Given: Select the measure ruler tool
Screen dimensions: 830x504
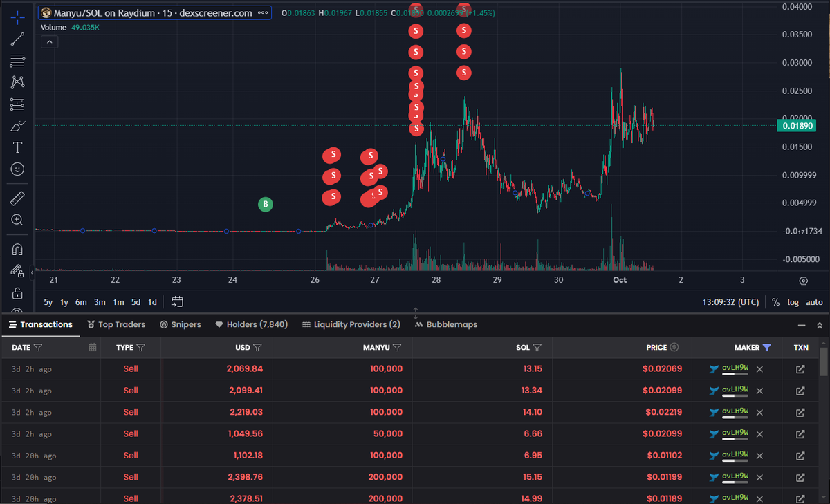Looking at the screenshot, I should click(17, 198).
